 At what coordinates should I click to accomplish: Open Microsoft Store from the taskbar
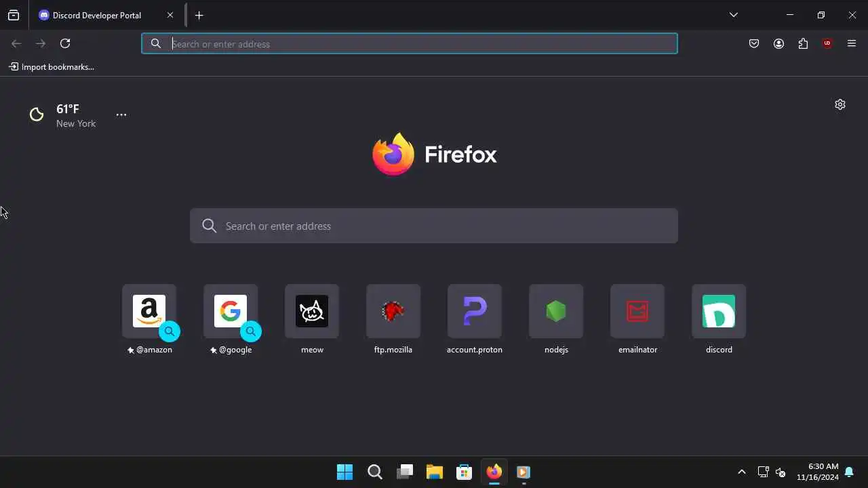(464, 472)
